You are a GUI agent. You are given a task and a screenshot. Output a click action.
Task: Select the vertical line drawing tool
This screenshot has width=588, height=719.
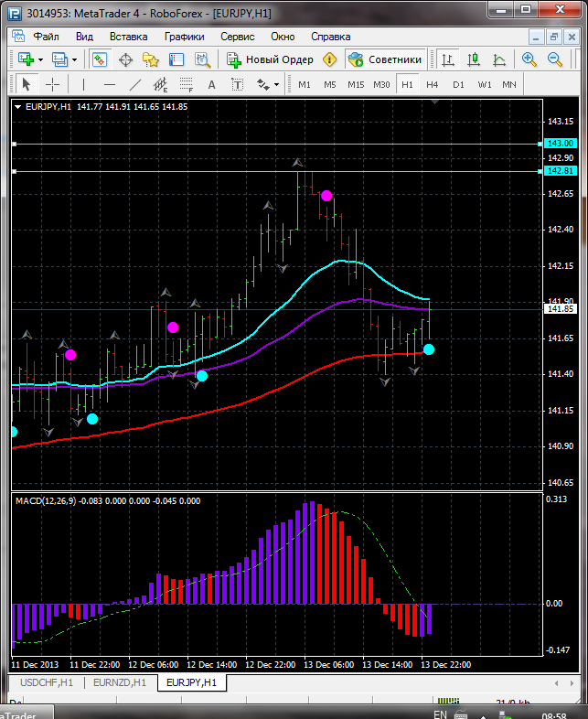[x=83, y=84]
